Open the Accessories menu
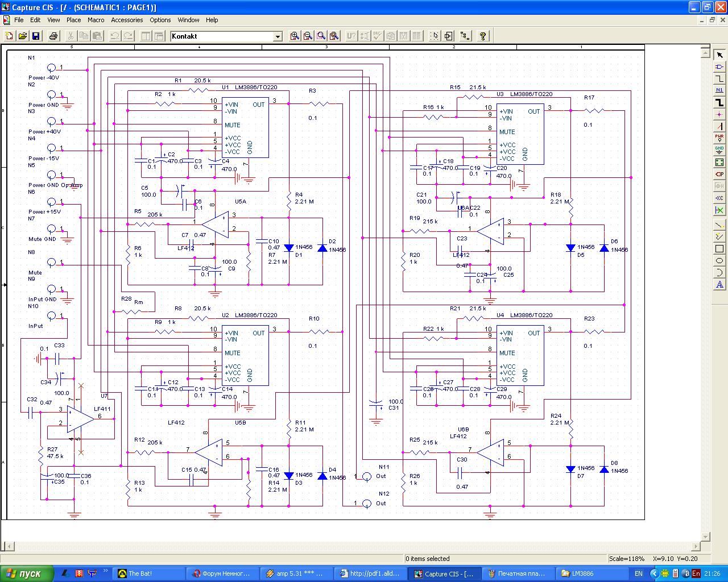 point(127,20)
